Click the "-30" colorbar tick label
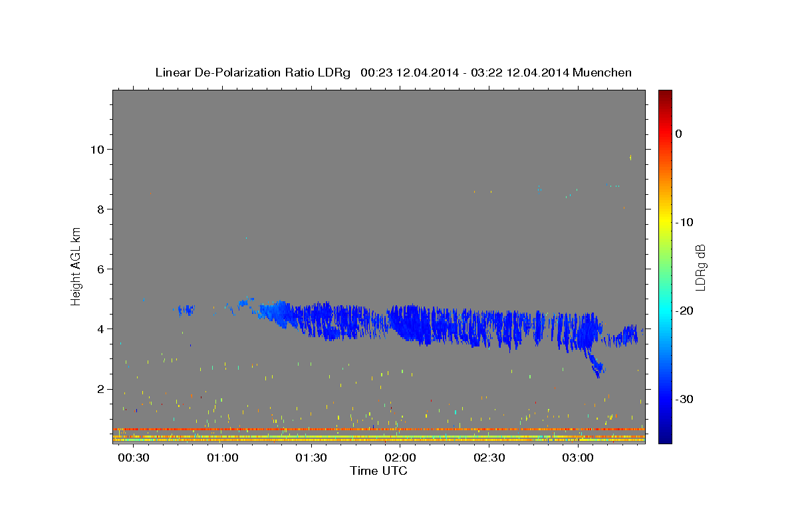The height and width of the screenshot is (532, 798). coord(684,399)
